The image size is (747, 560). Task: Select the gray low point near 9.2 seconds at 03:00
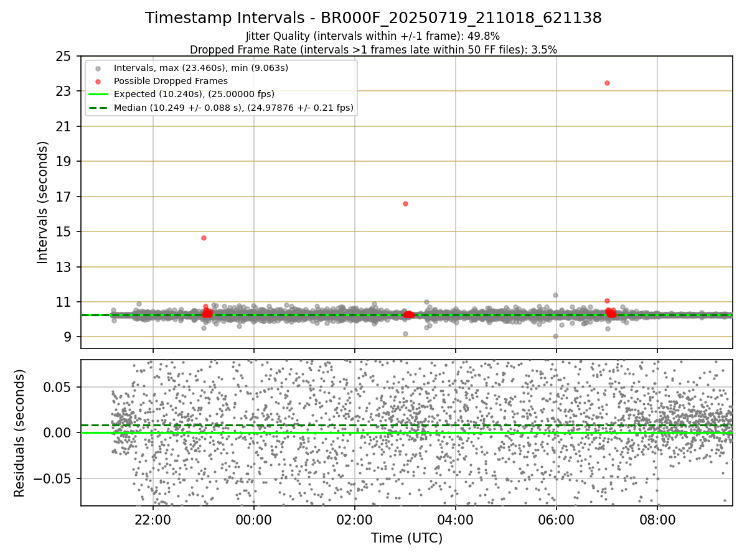click(x=405, y=334)
